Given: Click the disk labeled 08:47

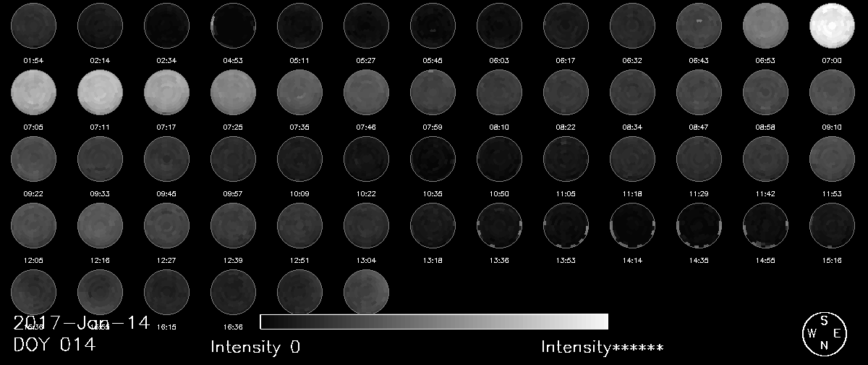Looking at the screenshot, I should 699,92.
